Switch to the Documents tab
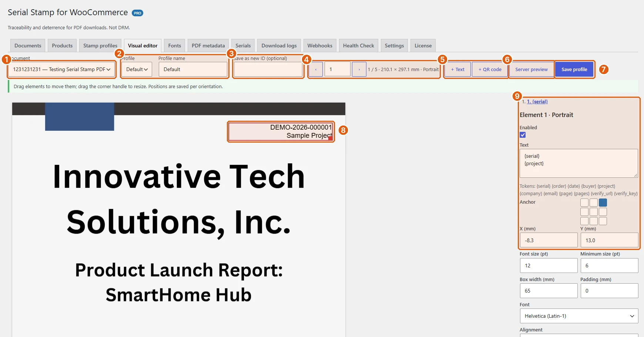 (x=28, y=46)
